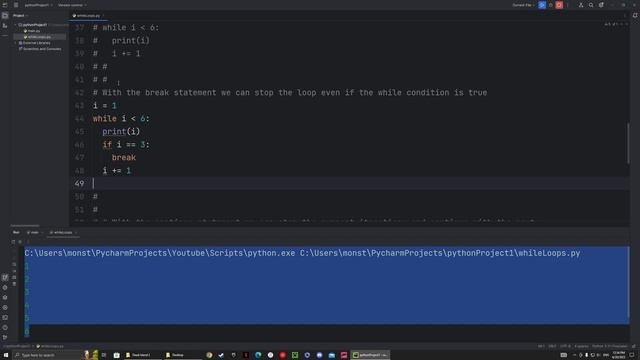Click the pythonProject1 breadcrumb in status bar

18,346
